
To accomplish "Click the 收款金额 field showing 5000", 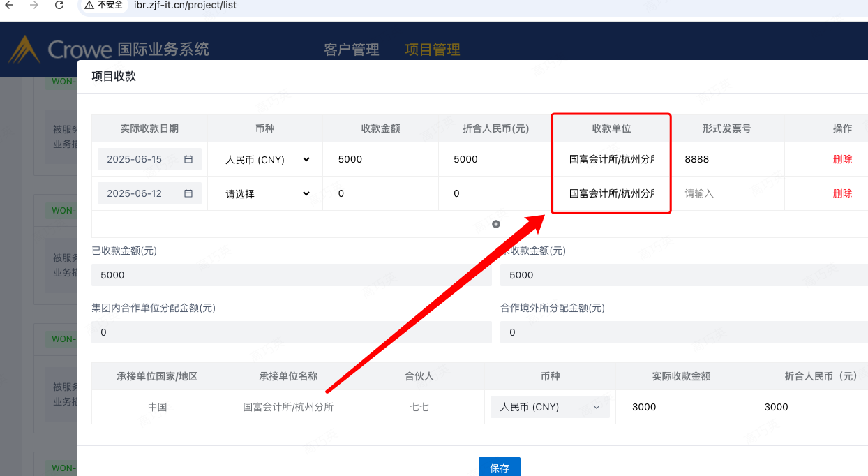I will pos(381,159).
